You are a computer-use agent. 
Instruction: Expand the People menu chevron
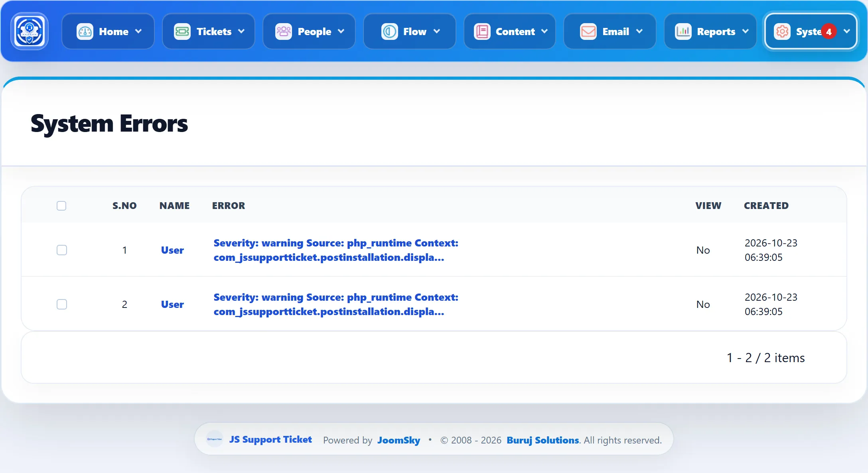coord(341,32)
